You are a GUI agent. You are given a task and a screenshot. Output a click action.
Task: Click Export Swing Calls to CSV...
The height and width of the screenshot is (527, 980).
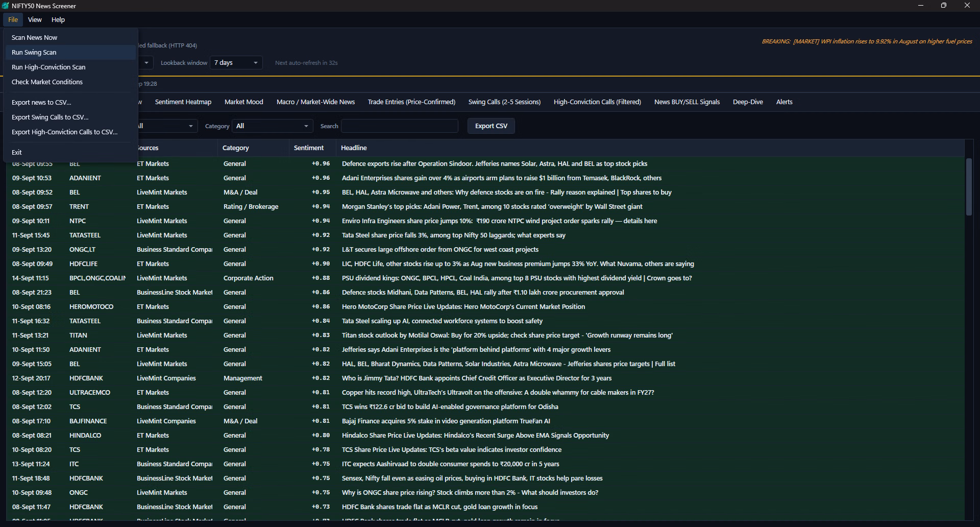pyautogui.click(x=70, y=117)
